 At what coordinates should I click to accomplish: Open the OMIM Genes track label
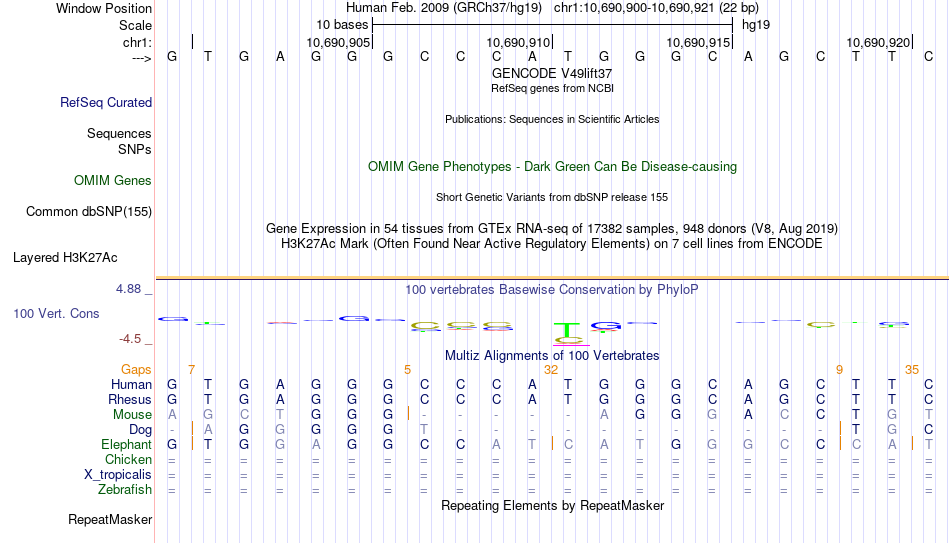[x=113, y=181]
